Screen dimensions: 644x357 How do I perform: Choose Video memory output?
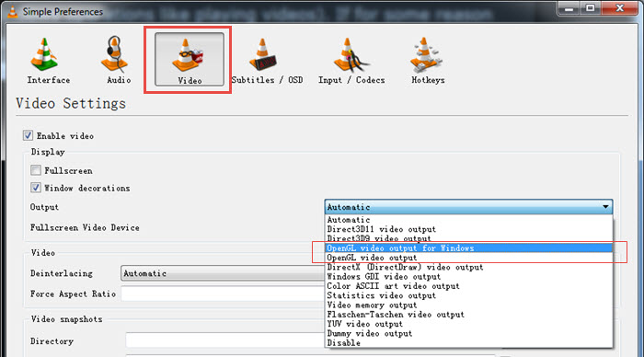468,305
